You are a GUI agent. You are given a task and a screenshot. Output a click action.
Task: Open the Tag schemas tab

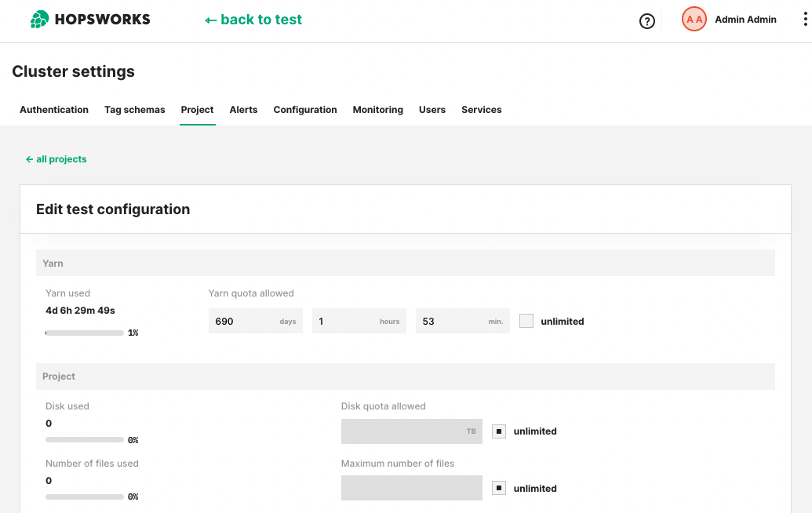135,110
